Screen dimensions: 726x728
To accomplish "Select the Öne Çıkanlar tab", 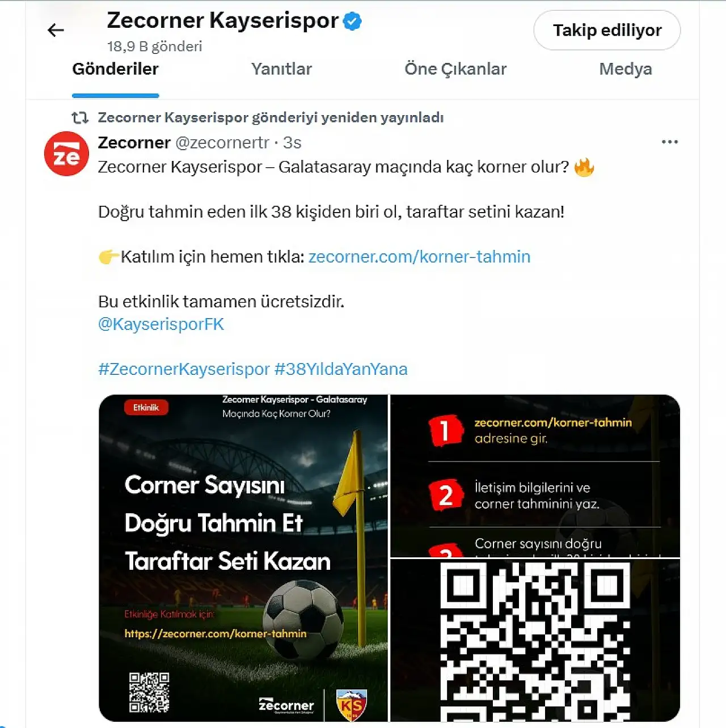I will [x=455, y=69].
